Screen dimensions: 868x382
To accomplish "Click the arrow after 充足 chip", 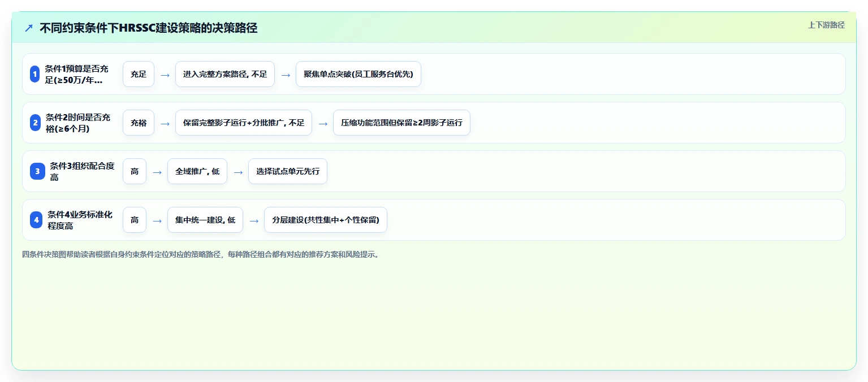I will click(165, 75).
